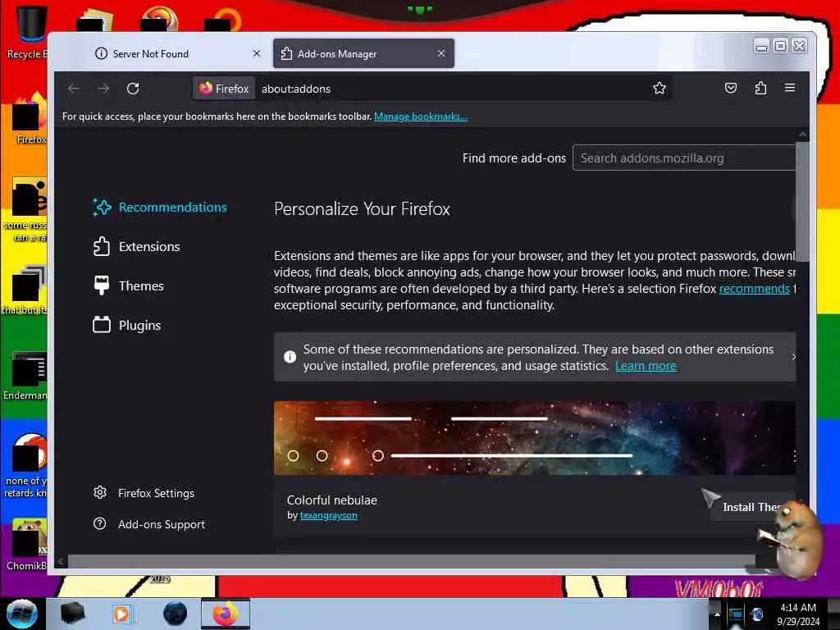This screenshot has height=630, width=840.
Task: Go back using the browser back arrow
Action: pos(74,89)
